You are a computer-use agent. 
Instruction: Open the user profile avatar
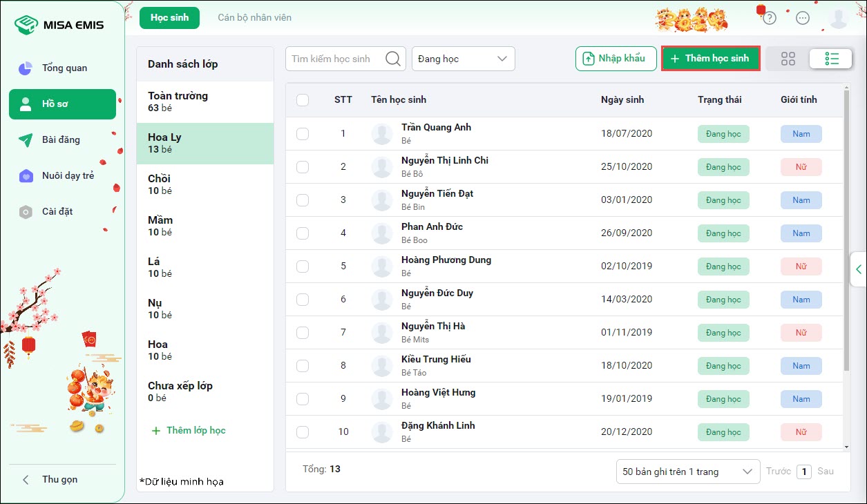[839, 19]
